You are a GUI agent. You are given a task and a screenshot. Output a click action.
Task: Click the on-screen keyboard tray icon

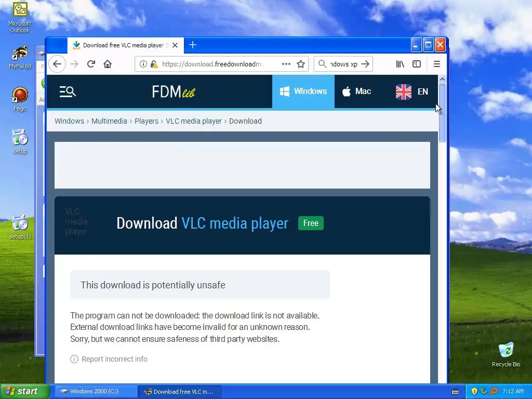tap(455, 392)
